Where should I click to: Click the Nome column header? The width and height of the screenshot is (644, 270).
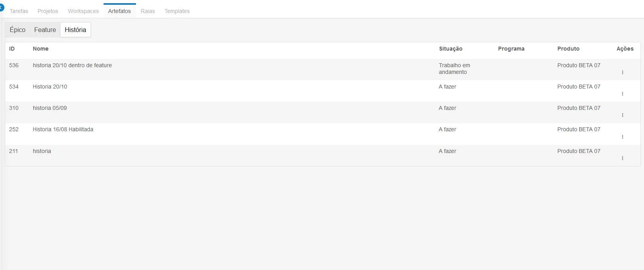click(41, 49)
